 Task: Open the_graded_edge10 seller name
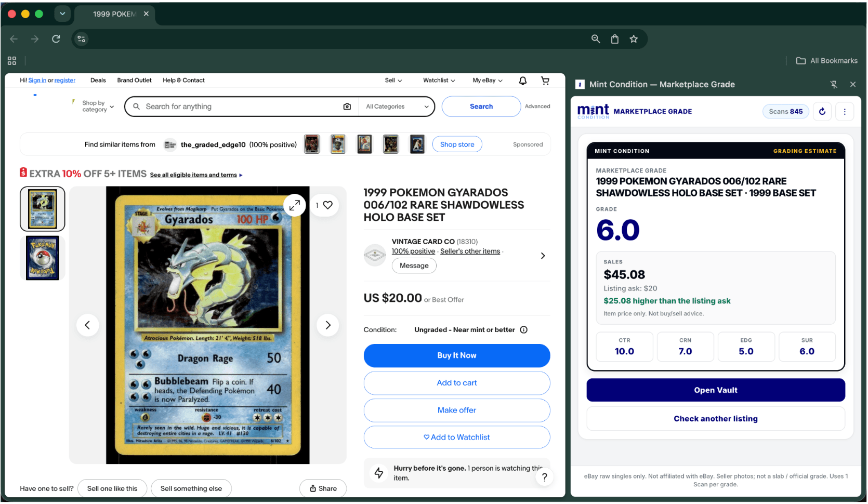(x=213, y=145)
